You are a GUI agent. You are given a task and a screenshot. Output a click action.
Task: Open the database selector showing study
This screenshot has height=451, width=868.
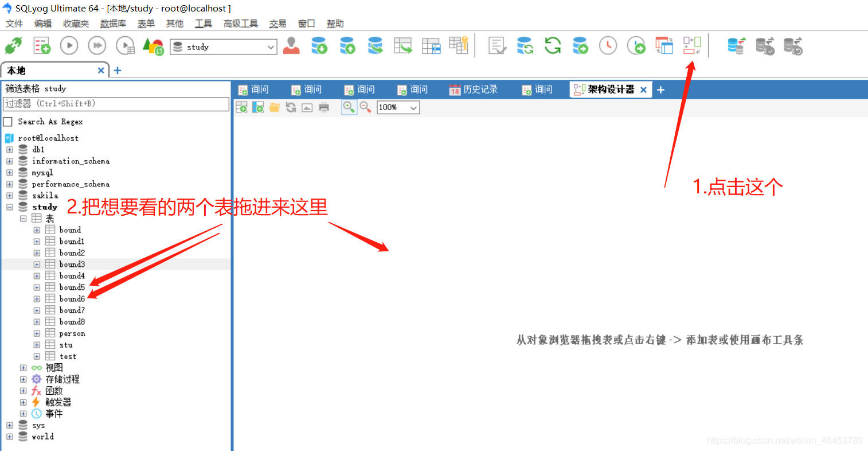click(223, 46)
